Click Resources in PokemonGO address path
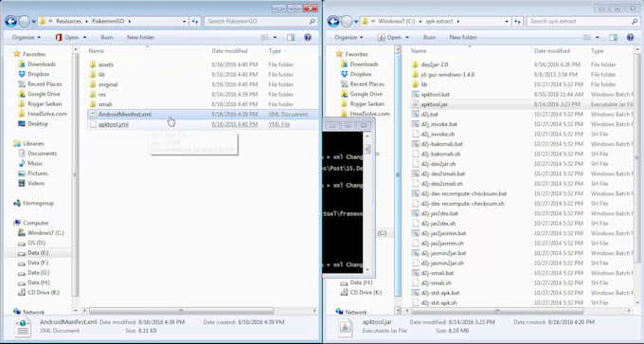Viewport: 644px width, 344px height. (68, 22)
